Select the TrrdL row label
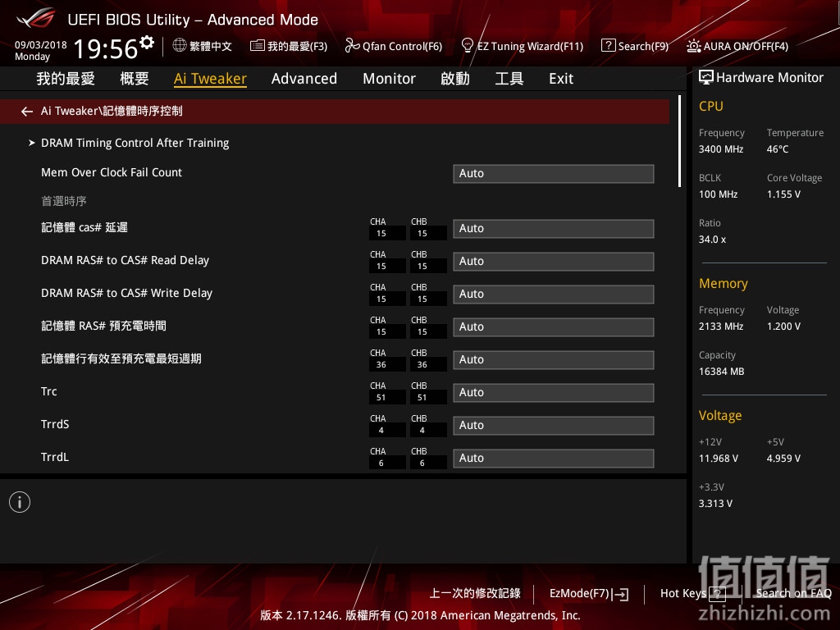 coord(55,457)
